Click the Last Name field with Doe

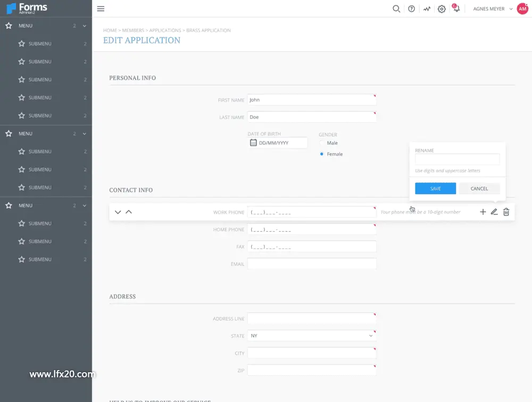pyautogui.click(x=311, y=117)
